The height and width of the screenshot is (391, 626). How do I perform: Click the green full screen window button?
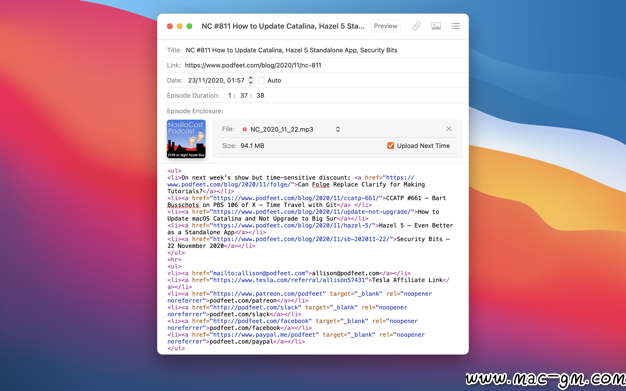click(x=190, y=26)
